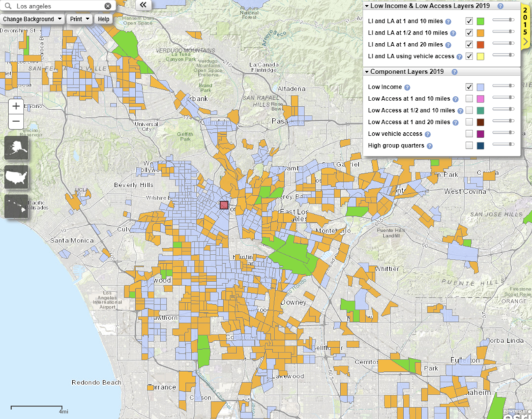Open help for Low Access at 1/2 and 10 miles
The height and width of the screenshot is (419, 532).
460,111
